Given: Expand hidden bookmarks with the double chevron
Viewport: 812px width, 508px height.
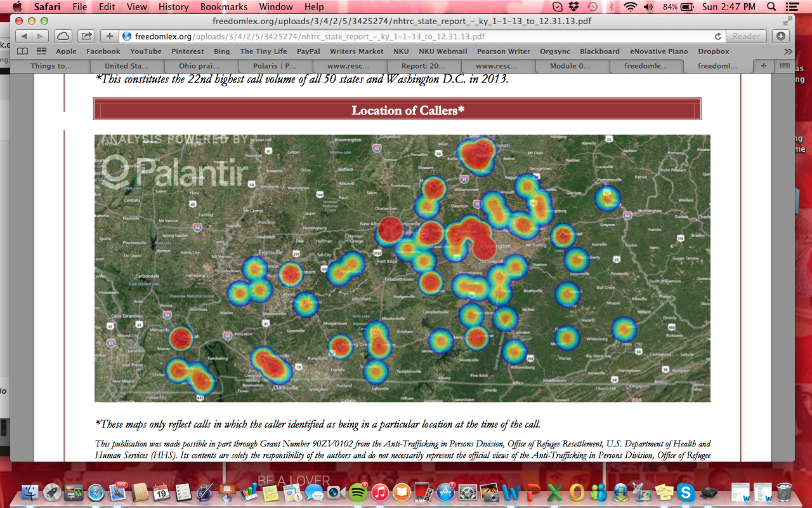Looking at the screenshot, I should tap(788, 51).
